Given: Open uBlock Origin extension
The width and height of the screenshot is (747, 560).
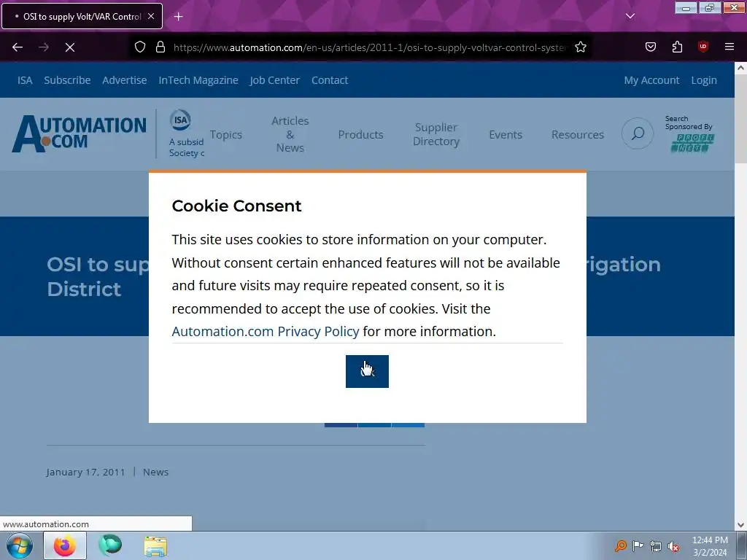Looking at the screenshot, I should click(703, 47).
